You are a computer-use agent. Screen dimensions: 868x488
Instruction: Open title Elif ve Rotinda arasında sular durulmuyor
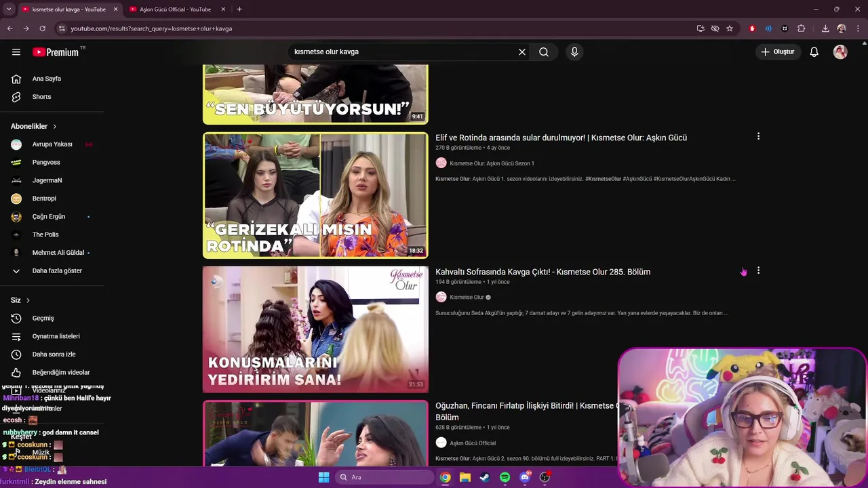click(x=561, y=138)
